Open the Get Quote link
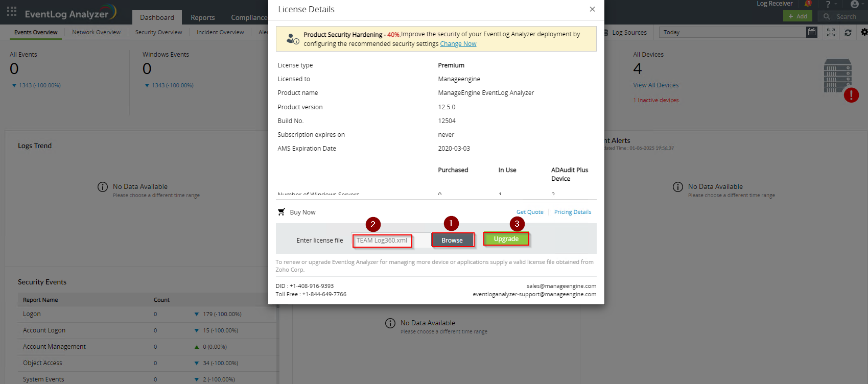 click(x=530, y=212)
